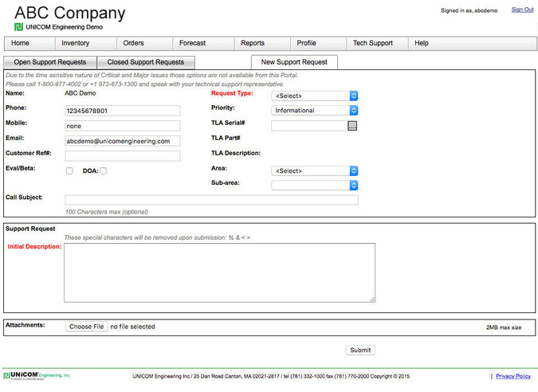Focus the Mobile input field

123,126
